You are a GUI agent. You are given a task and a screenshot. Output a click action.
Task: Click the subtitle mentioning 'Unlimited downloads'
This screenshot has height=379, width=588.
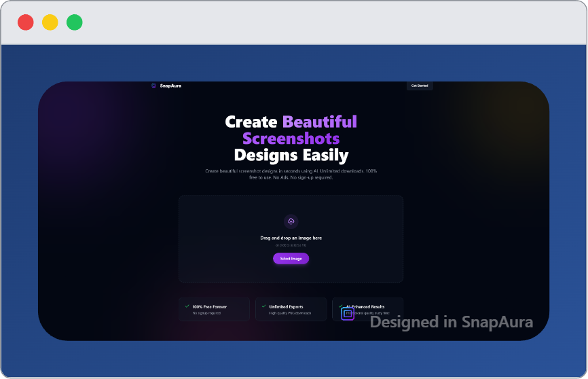pyautogui.click(x=291, y=174)
